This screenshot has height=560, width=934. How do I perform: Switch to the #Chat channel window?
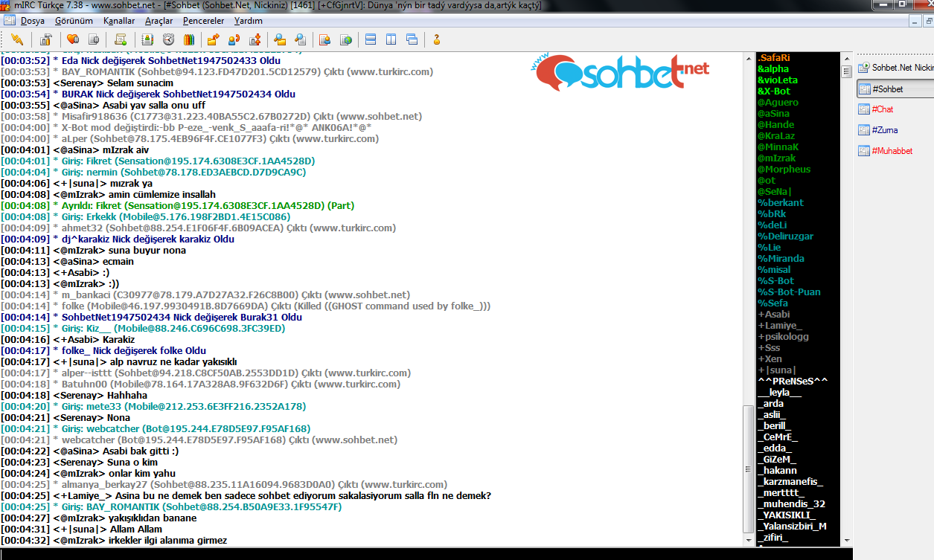click(882, 109)
